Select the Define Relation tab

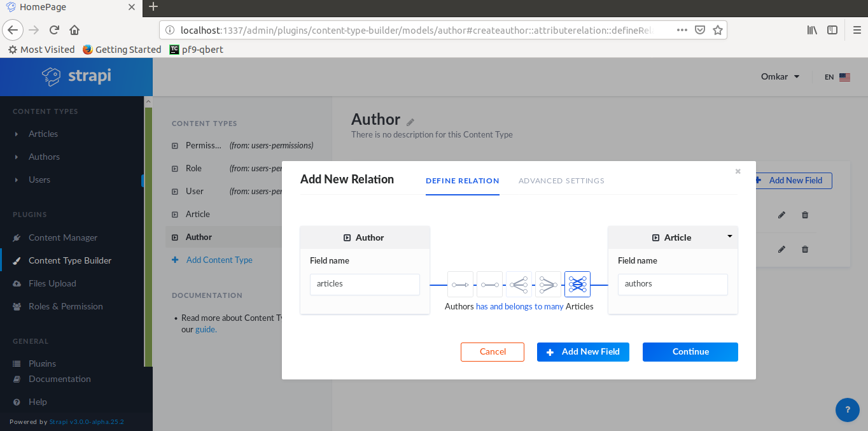462,181
